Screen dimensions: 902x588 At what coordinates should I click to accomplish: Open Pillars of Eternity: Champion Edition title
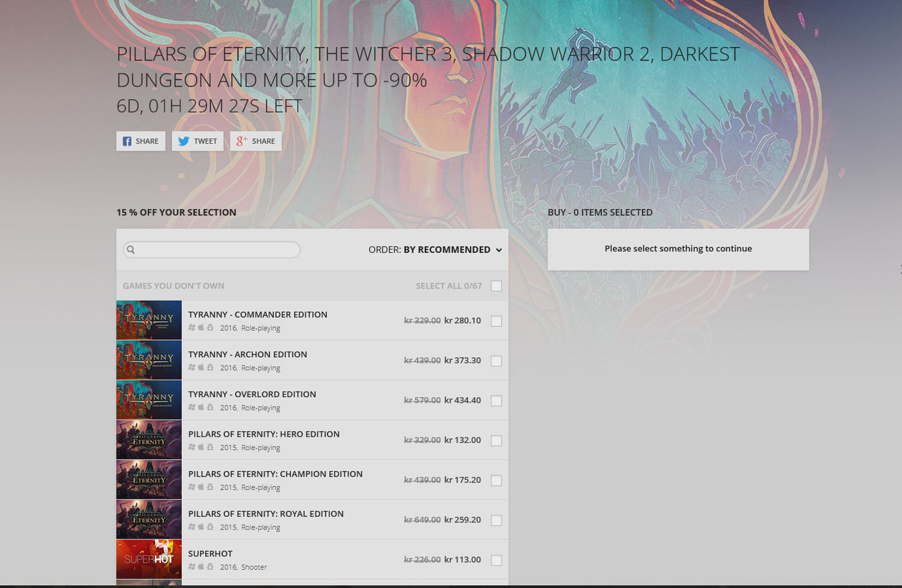276,474
